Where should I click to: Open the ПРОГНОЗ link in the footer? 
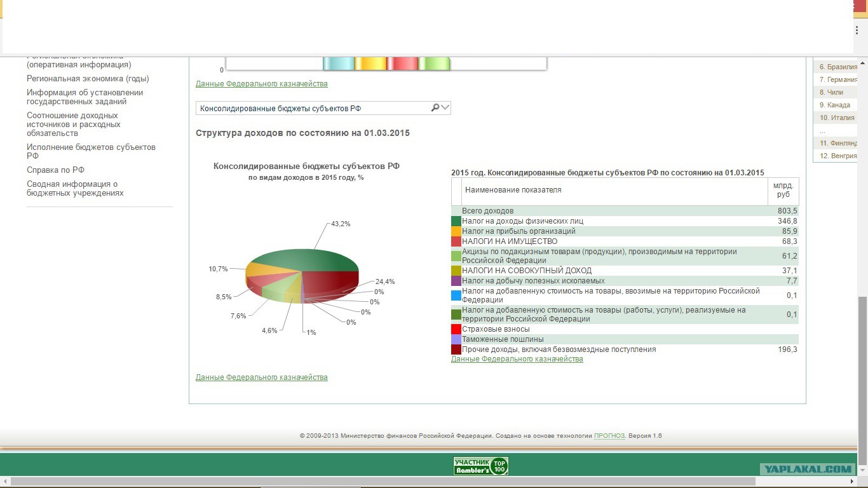pos(609,436)
